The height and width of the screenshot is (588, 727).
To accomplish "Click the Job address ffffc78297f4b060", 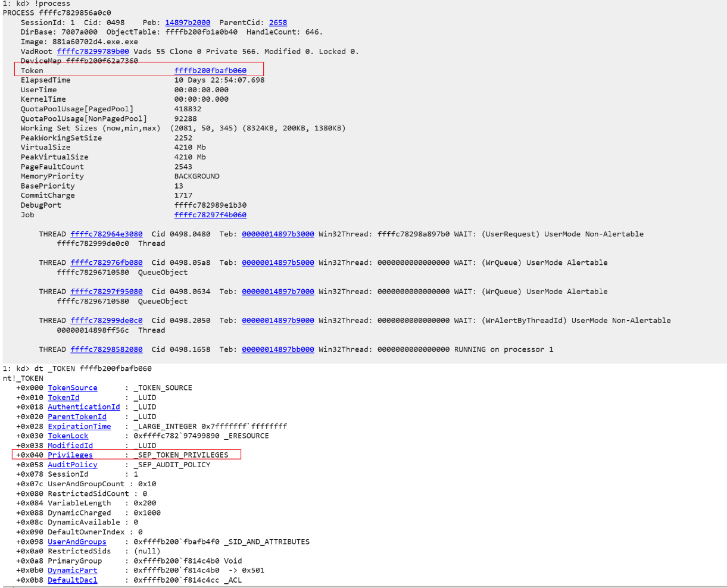I will 210,215.
